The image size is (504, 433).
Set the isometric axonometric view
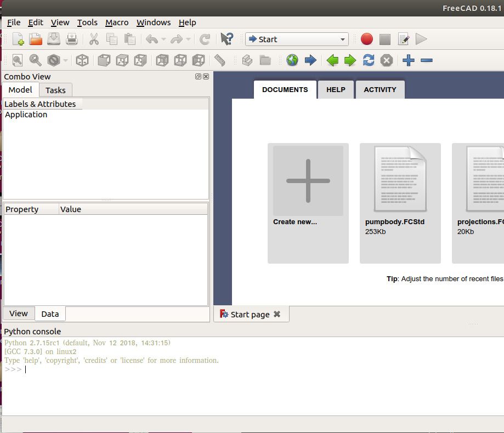pos(82,60)
